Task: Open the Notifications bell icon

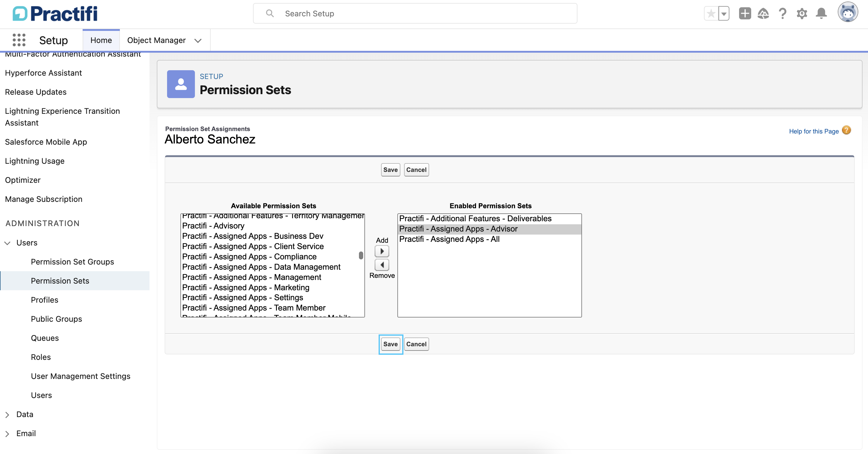Action: [x=821, y=14]
